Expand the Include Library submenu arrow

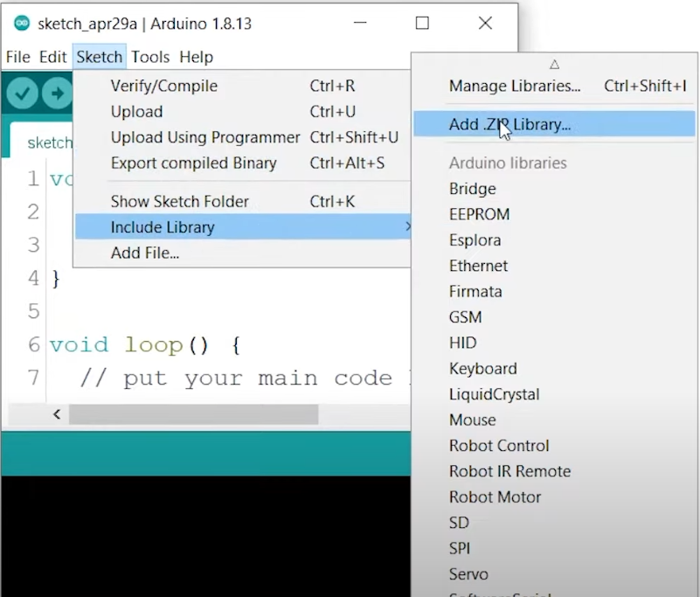coord(407,227)
